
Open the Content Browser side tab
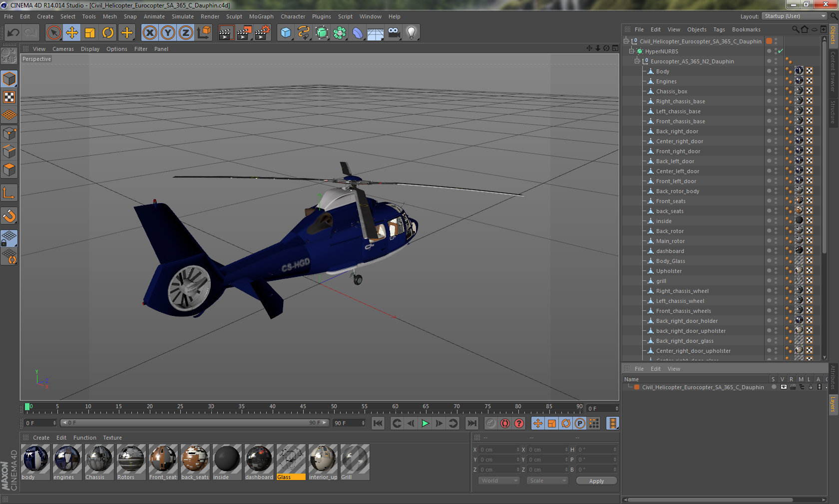(833, 71)
